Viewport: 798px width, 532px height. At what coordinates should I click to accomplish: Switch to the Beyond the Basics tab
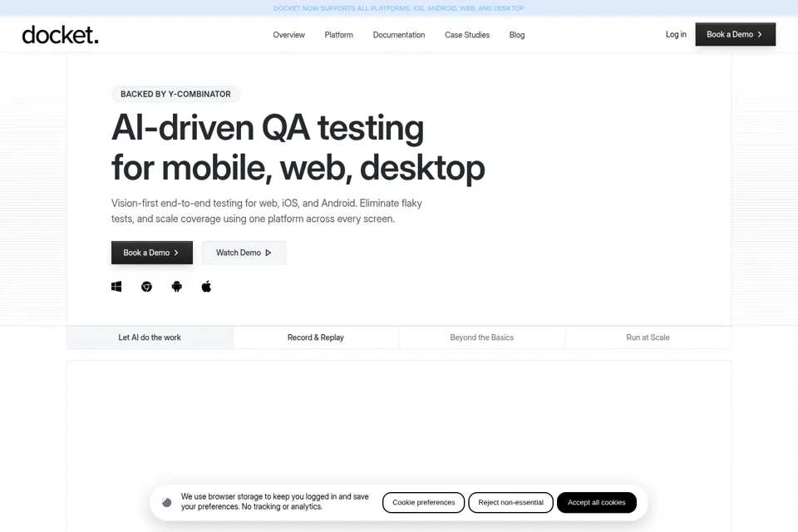click(x=482, y=337)
